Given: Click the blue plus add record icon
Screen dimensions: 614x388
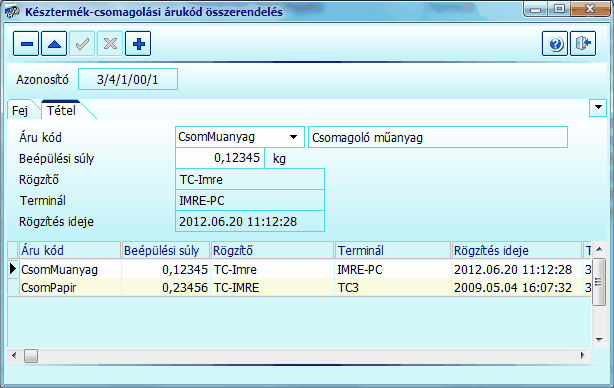Looking at the screenshot, I should pyautogui.click(x=138, y=43).
